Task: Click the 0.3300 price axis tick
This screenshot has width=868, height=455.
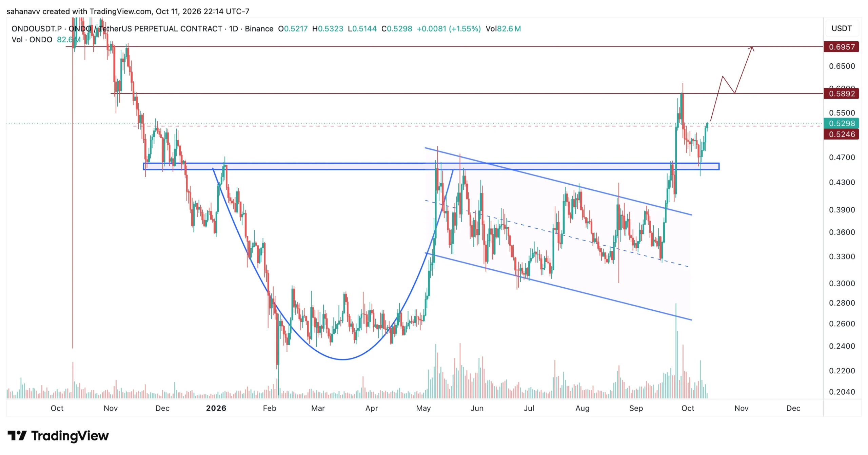Action: tap(842, 256)
